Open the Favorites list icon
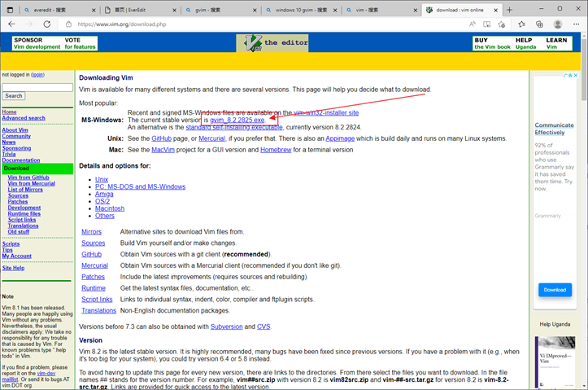This screenshot has height=390, width=588. pos(521,24)
